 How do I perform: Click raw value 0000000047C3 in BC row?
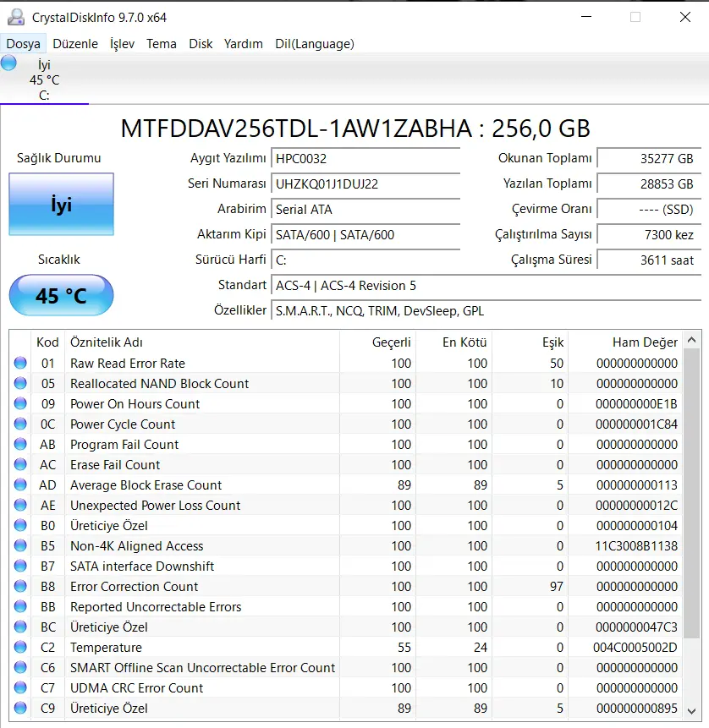636,627
